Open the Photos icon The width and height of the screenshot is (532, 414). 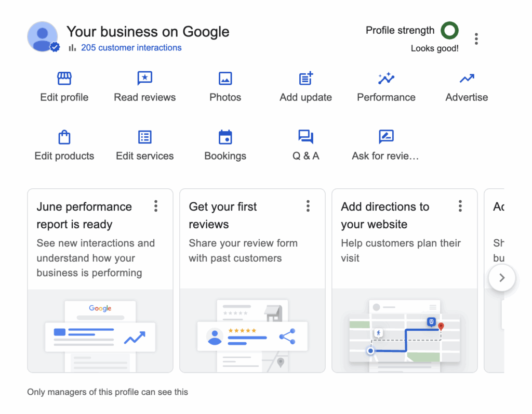coord(225,79)
